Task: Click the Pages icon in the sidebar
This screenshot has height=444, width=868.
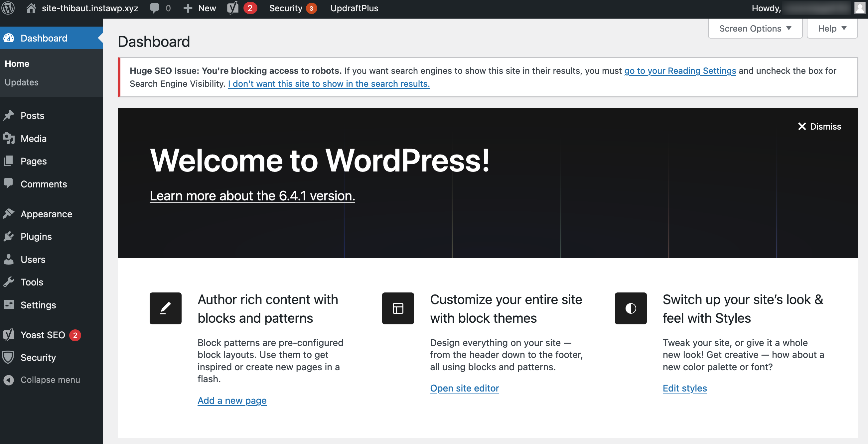Action: 9,161
